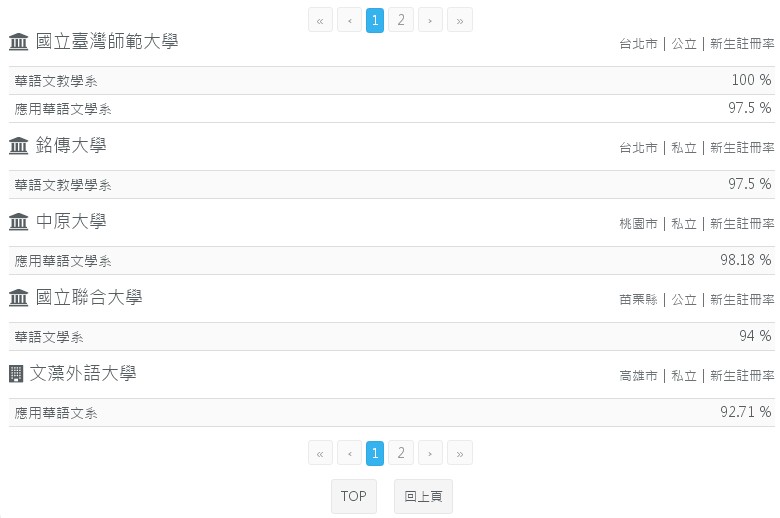Viewport: 780px width, 518px height.
Task: Jump to last page in bottom pagination
Action: (x=459, y=454)
